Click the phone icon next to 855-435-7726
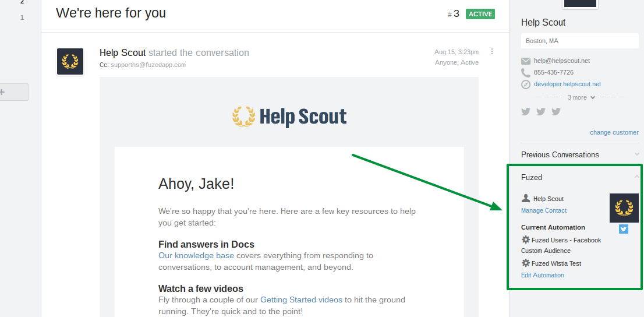 tap(526, 73)
